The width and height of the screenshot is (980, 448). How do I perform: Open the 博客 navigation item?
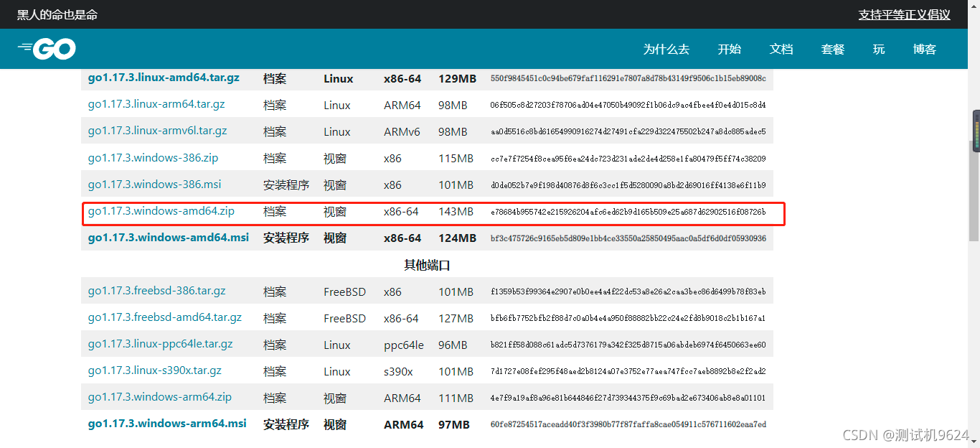(924, 49)
